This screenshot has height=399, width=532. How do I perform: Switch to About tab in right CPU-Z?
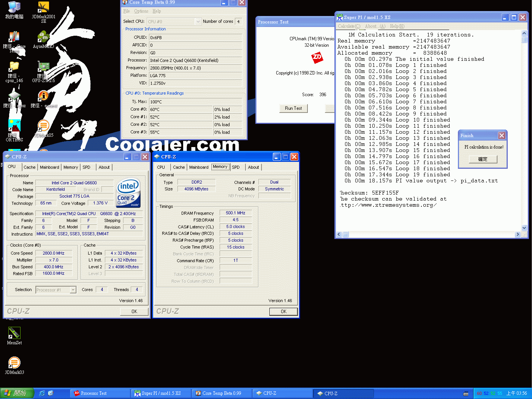click(253, 167)
